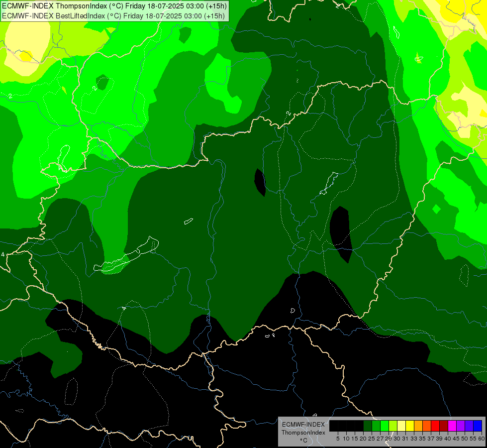Click legend tick value 50
Screen dimensions: 487x448
click(x=465, y=439)
